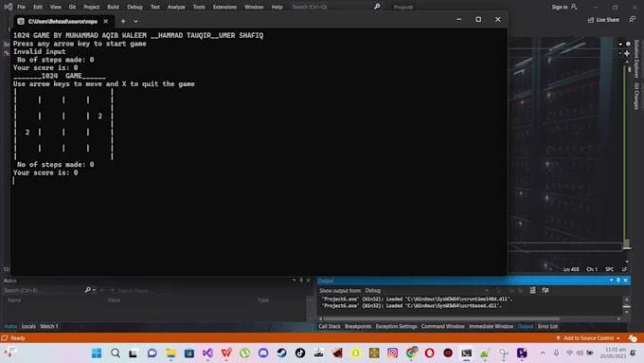The height and width of the screenshot is (363, 644).
Task: Switch to the Breakpoints tab
Action: coord(358,326)
